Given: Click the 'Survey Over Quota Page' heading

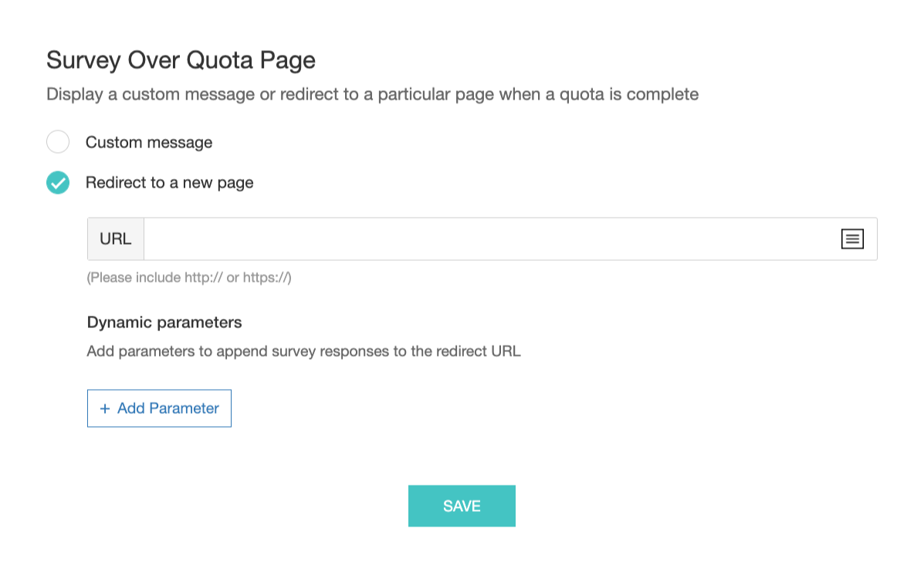Looking at the screenshot, I should point(181,60).
